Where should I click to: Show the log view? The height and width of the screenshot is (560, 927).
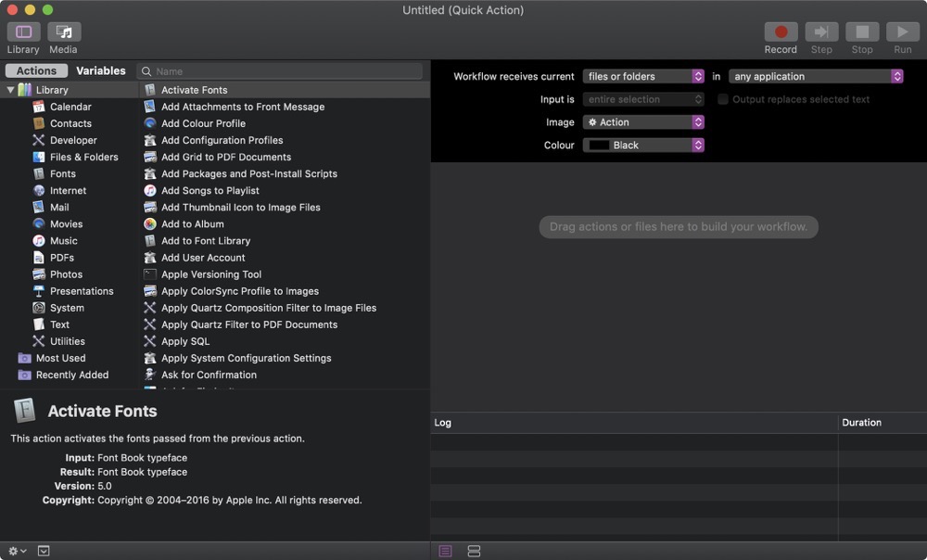coord(445,551)
